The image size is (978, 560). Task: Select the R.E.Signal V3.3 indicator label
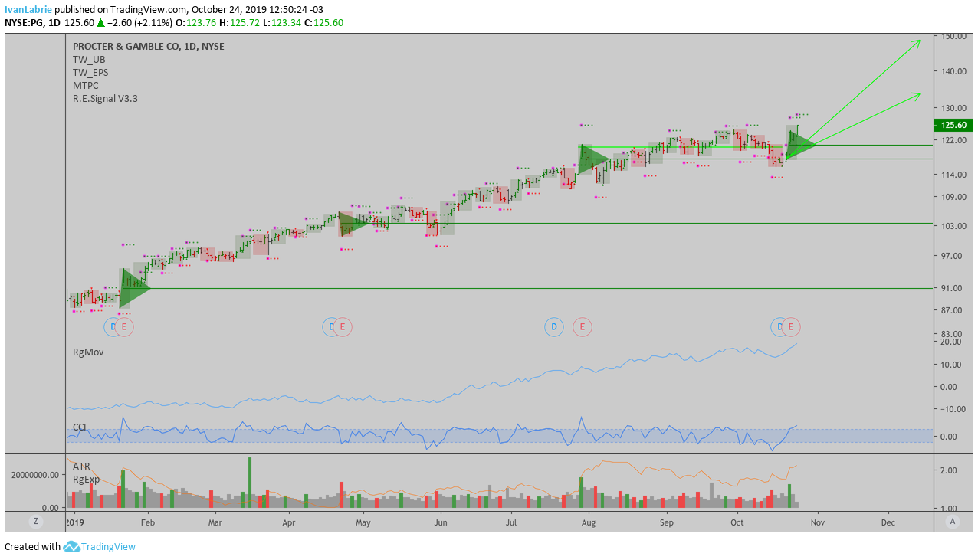(x=105, y=98)
